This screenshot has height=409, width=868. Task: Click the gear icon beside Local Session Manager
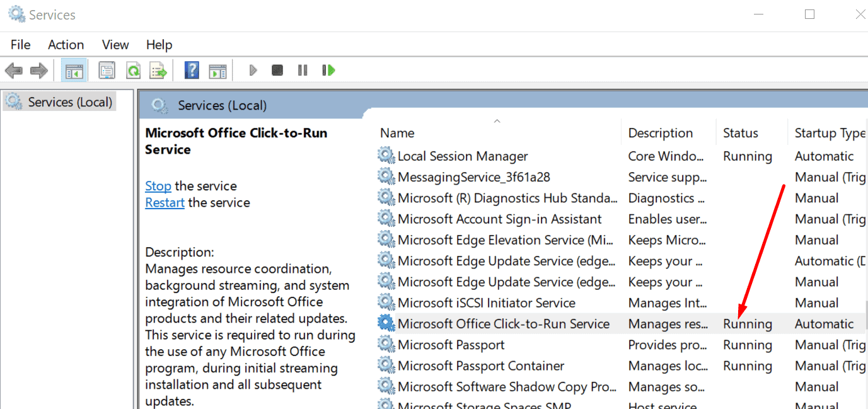(386, 156)
